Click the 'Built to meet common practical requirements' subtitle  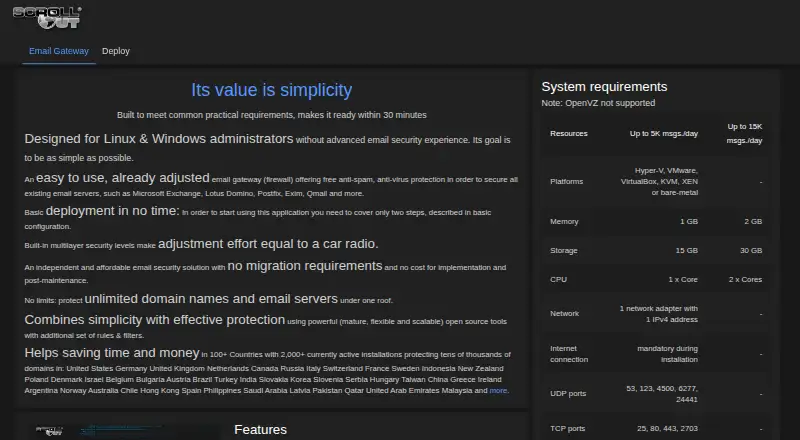(x=271, y=115)
